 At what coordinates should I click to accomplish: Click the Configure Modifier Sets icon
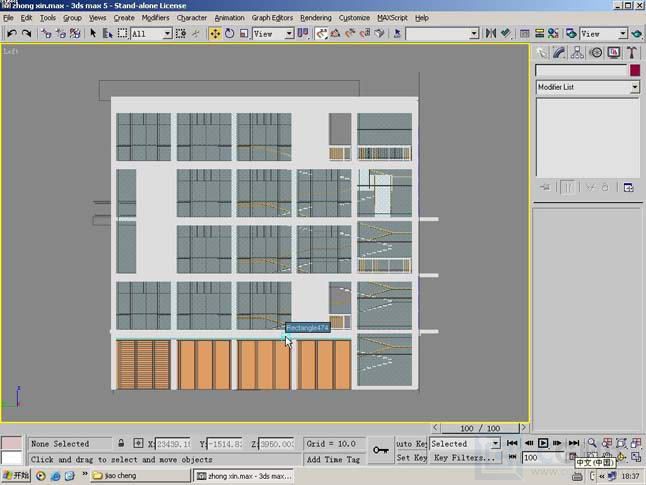(x=628, y=187)
